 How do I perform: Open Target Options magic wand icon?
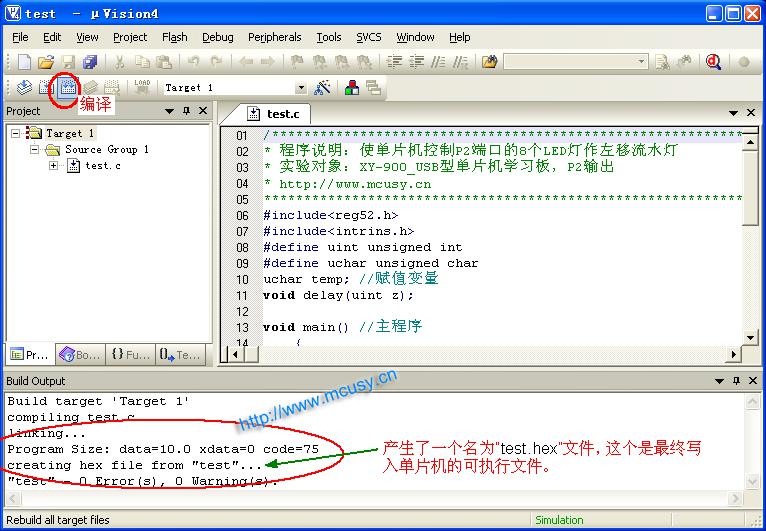pos(322,87)
